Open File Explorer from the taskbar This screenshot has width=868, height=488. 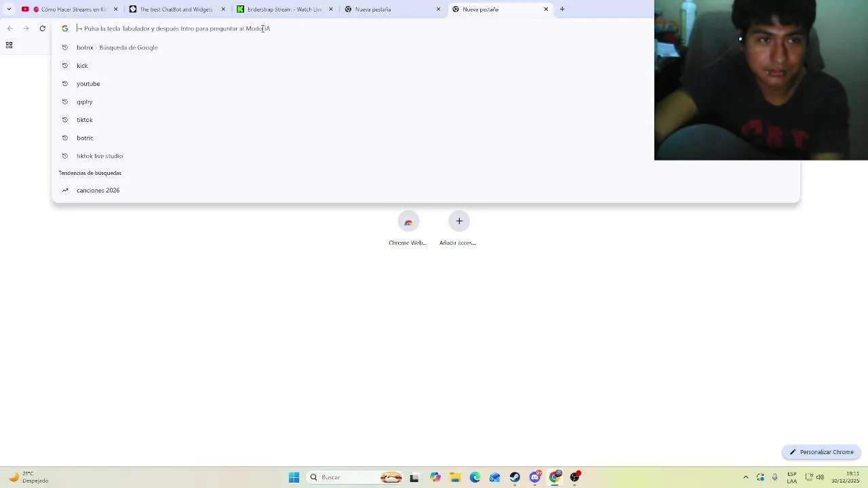pyautogui.click(x=455, y=477)
